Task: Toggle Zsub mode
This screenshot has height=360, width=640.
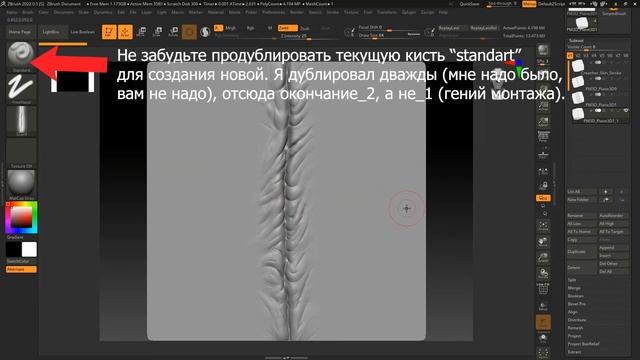Action: 305,29
